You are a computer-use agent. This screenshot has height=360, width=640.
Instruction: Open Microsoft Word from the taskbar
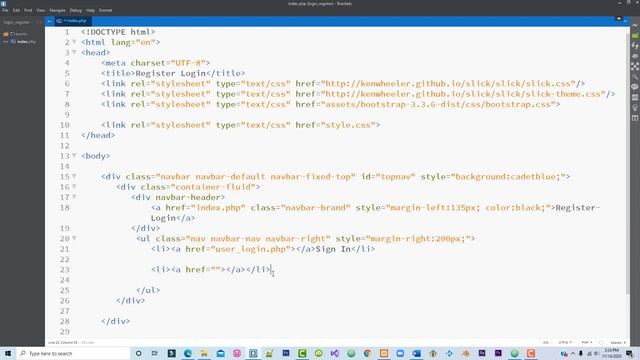click(416, 353)
